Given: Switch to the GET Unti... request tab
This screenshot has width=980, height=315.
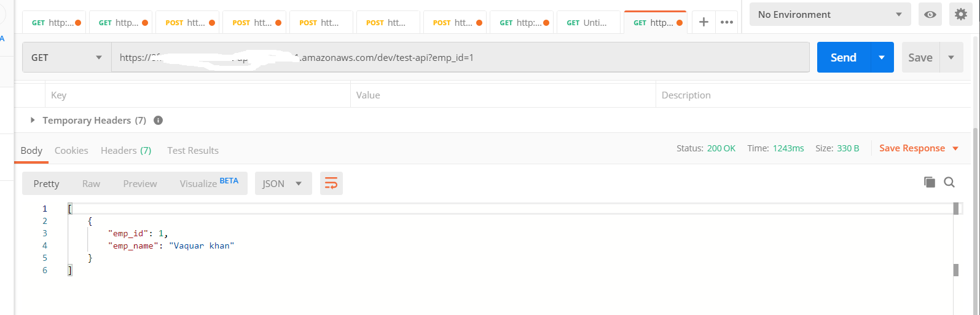Looking at the screenshot, I should coord(588,22).
